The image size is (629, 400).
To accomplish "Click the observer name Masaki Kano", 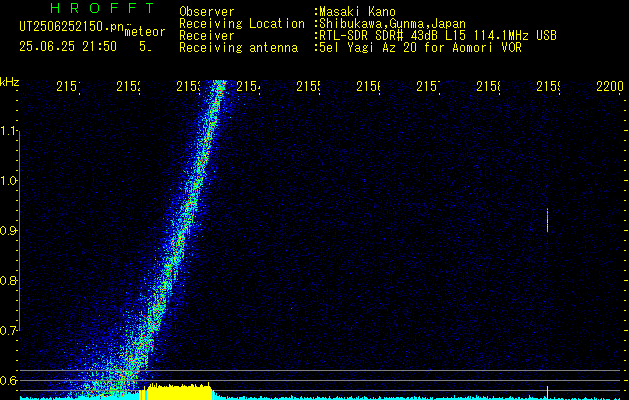I will pyautogui.click(x=357, y=12).
